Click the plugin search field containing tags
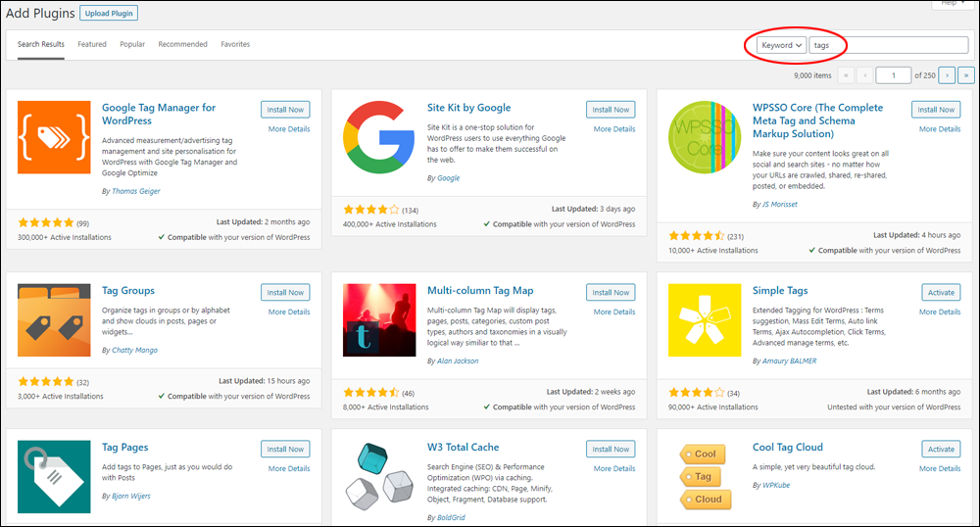Screen dimensions: 980x527 (x=888, y=45)
